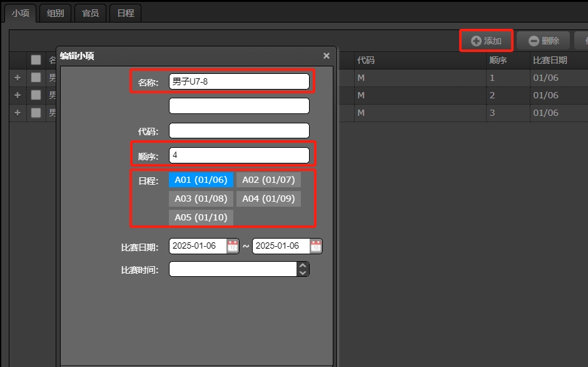Select schedule A02 (01/07)
Screen dimensions: 588x367
point(268,180)
